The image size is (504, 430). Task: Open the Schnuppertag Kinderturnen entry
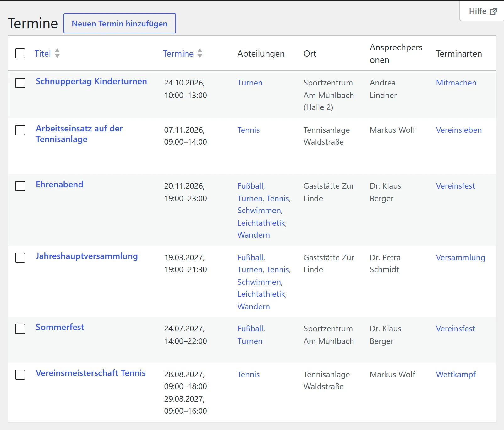click(91, 81)
